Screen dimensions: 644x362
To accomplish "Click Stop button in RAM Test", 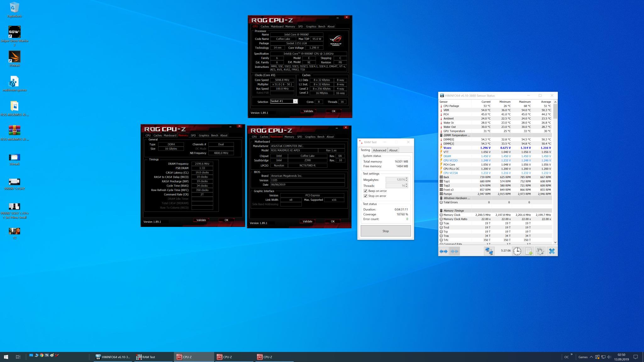I will coord(386,231).
